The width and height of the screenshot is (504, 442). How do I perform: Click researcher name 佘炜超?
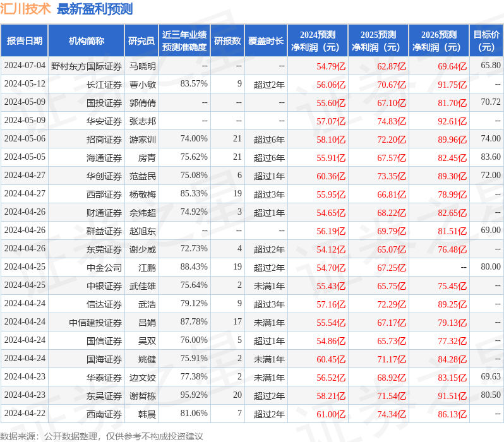[x=142, y=213]
